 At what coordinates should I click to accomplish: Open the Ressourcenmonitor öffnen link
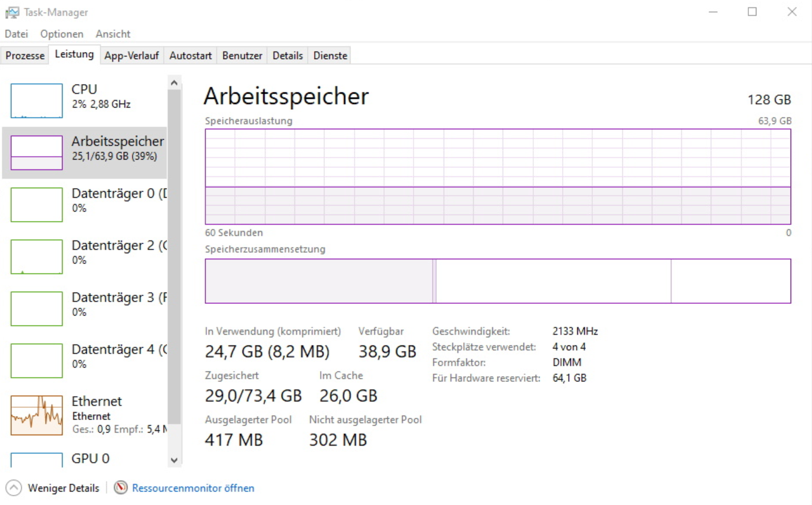[193, 488]
